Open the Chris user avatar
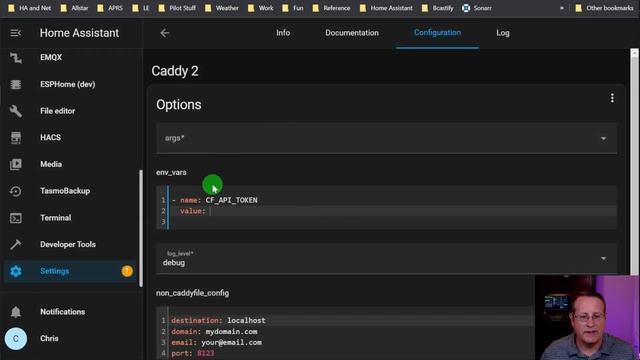Viewport: 640px width, 360px height. pos(16,339)
